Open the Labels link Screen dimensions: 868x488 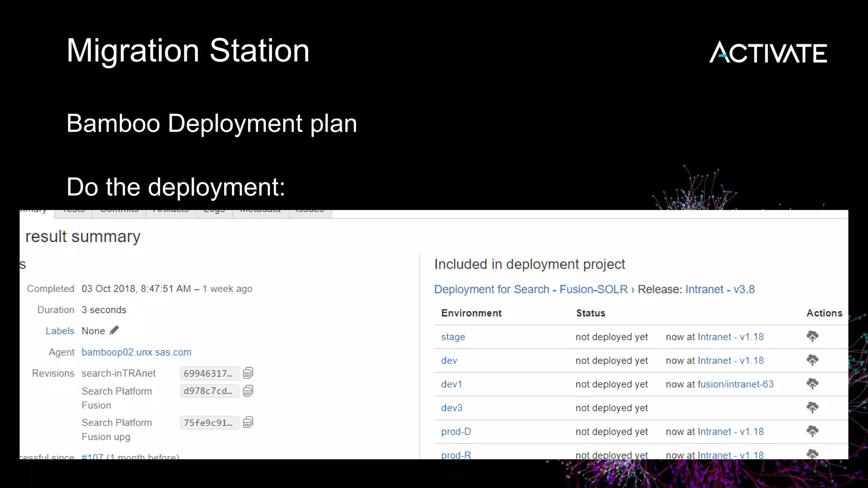[60, 331]
